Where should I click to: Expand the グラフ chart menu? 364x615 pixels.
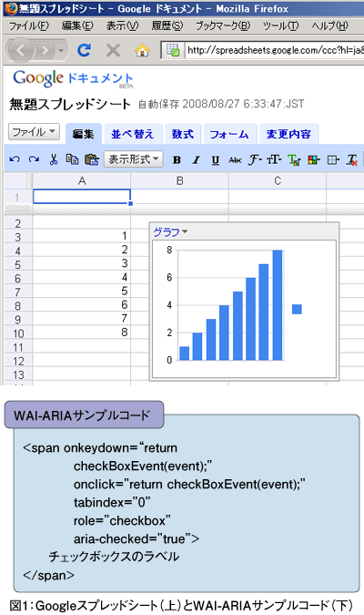click(170, 231)
